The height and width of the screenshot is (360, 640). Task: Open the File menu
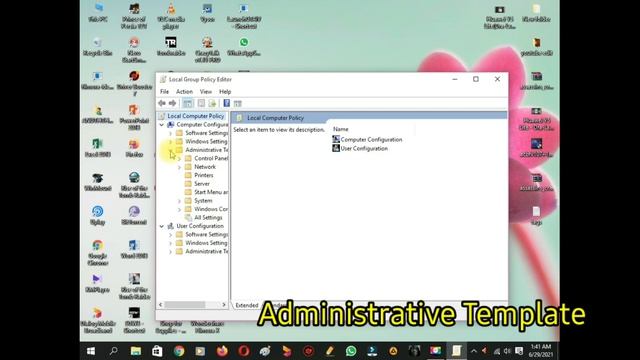coord(164,91)
